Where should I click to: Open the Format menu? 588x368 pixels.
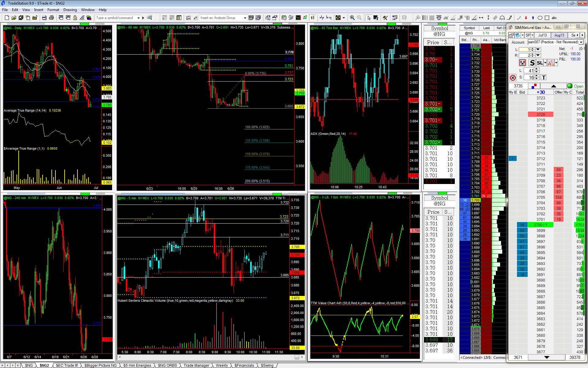[x=53, y=10]
